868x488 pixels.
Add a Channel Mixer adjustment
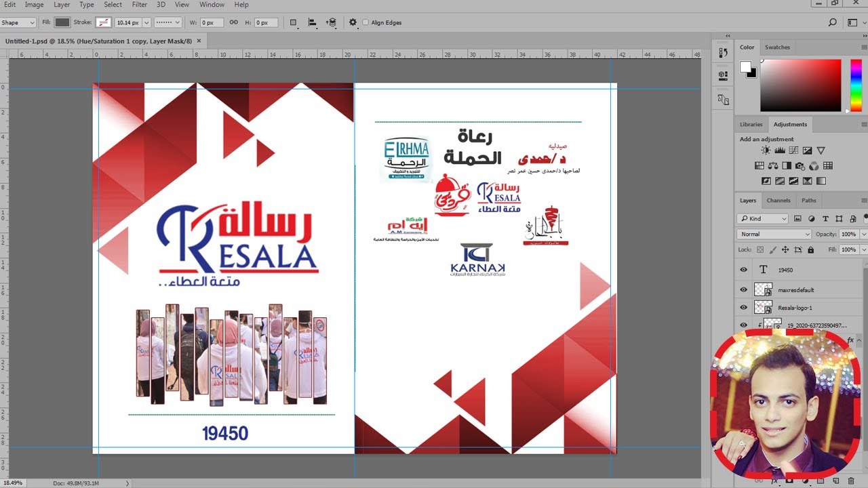pos(814,165)
